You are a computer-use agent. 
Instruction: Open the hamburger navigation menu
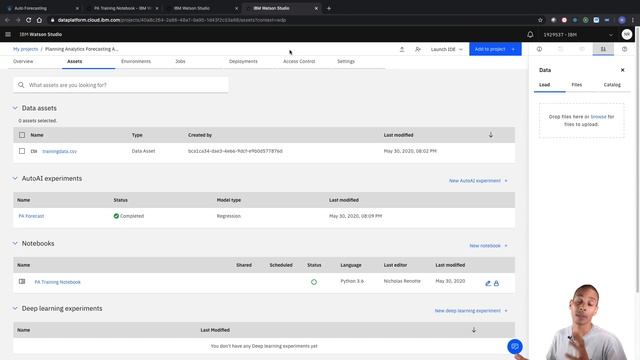[8, 34]
